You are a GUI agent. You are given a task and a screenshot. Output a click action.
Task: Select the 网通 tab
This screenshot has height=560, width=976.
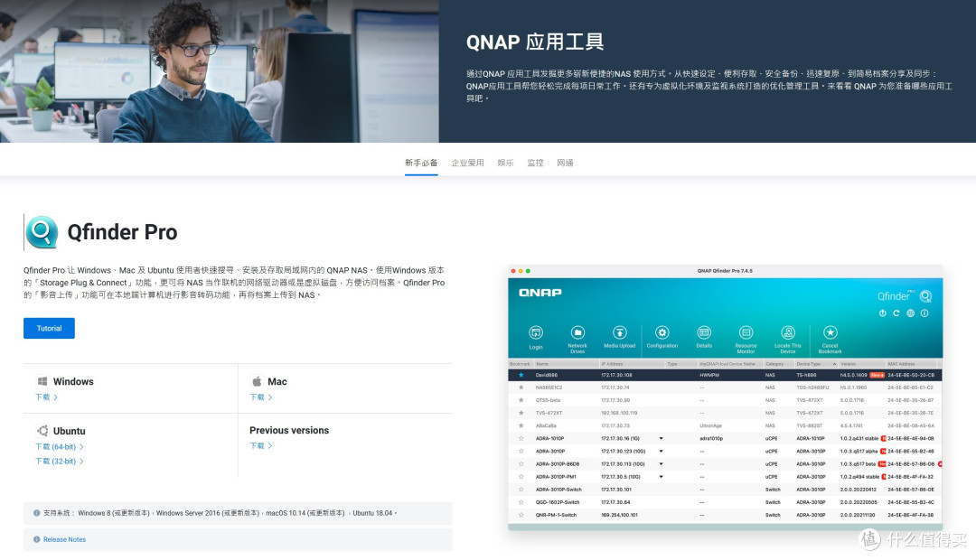point(565,163)
